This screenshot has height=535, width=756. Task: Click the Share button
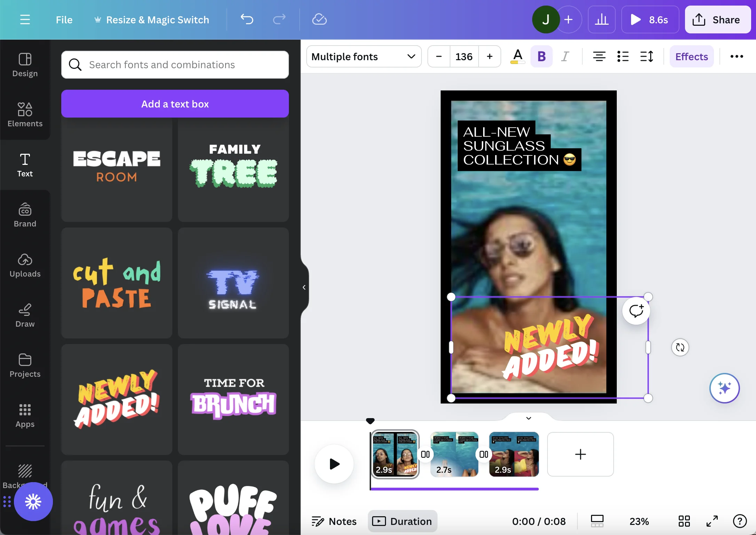[x=717, y=19]
